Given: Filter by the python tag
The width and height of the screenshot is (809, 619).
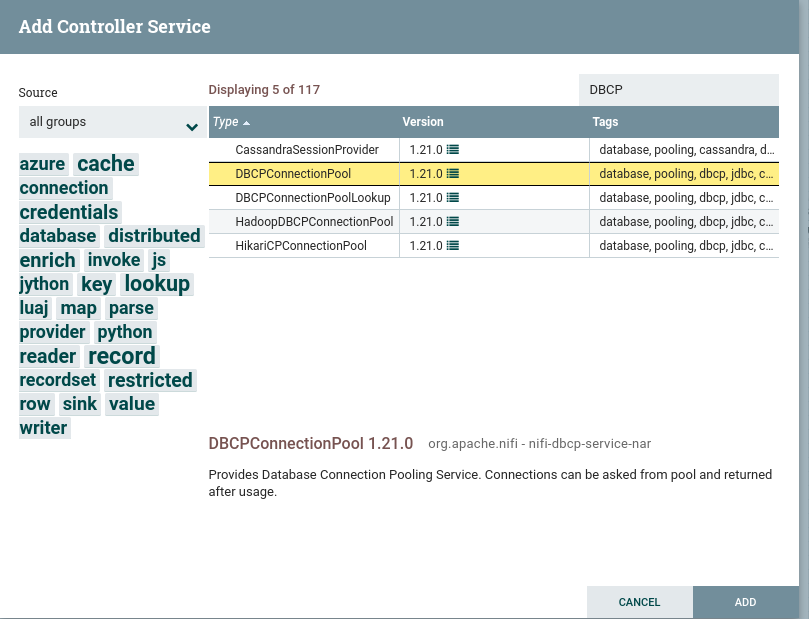Looking at the screenshot, I should pos(125,332).
